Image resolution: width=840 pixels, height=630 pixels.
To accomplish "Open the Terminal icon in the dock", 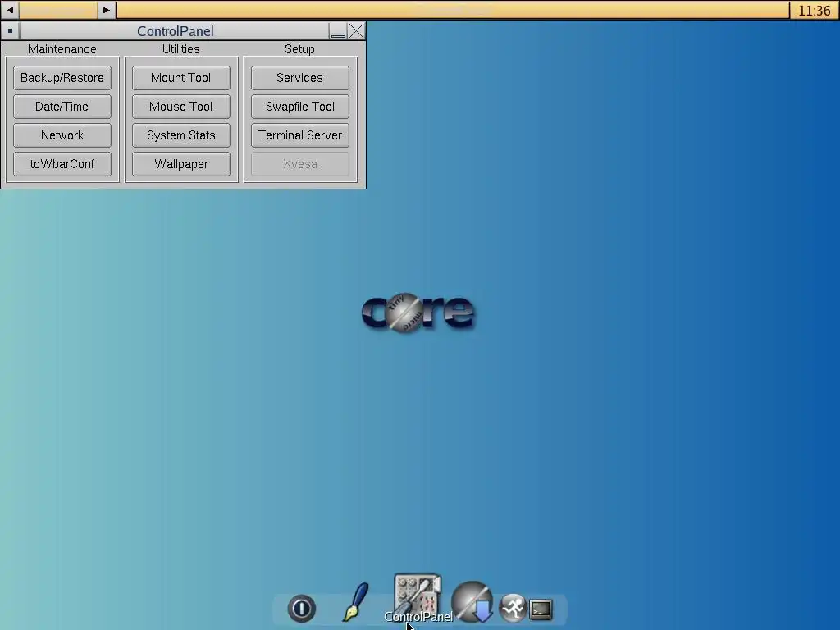I will click(x=541, y=609).
